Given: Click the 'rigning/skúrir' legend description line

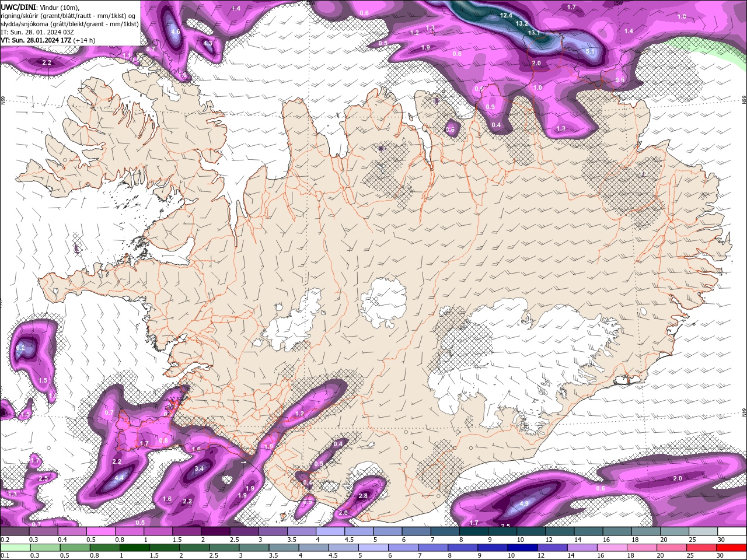Looking at the screenshot, I should (x=68, y=16).
